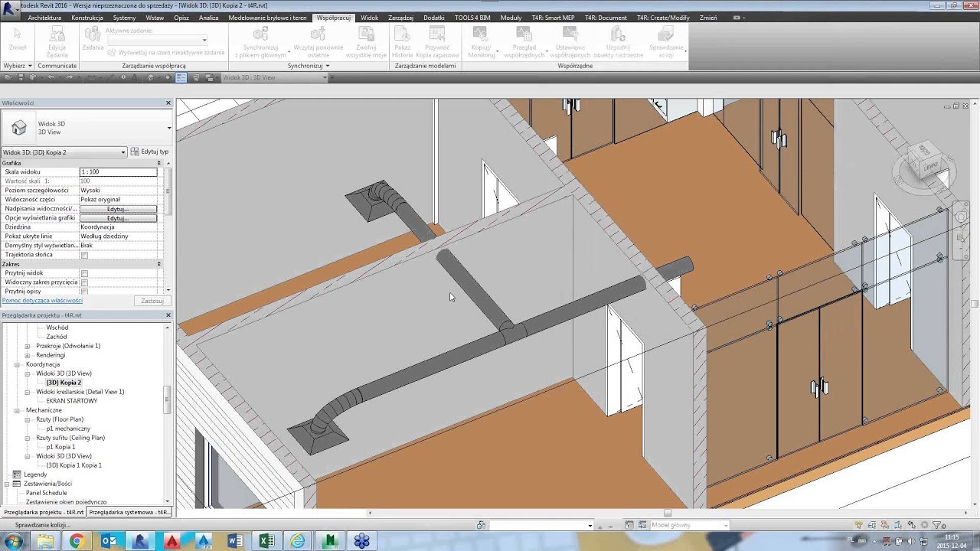This screenshot has width=980, height=551.
Task: Open Google Chrome from the taskbar
Action: 77,541
